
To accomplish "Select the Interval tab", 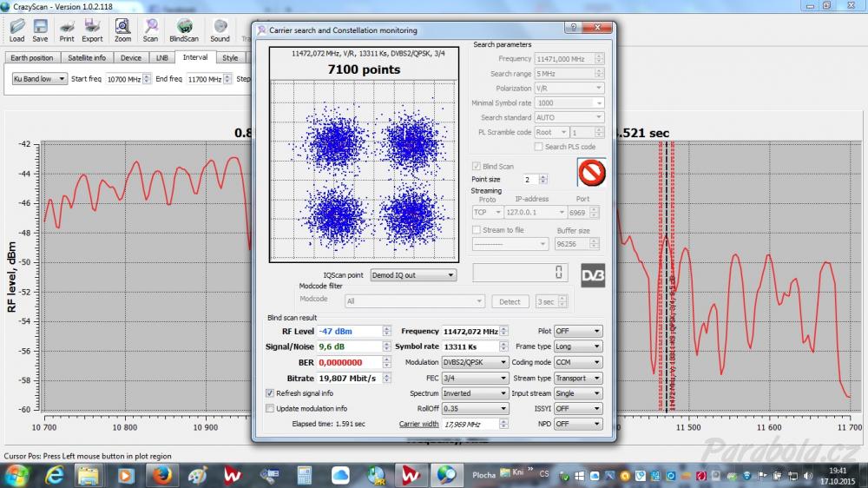I will pos(195,57).
